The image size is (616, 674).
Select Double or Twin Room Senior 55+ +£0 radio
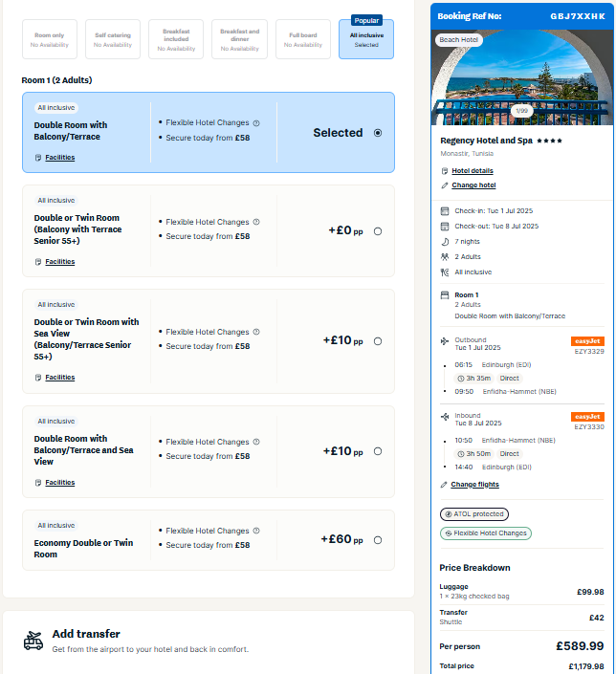[378, 231]
